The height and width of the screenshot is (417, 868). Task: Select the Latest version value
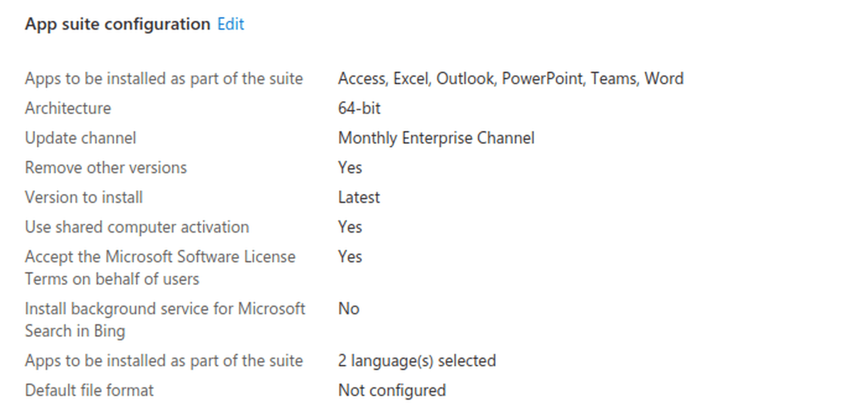(359, 197)
